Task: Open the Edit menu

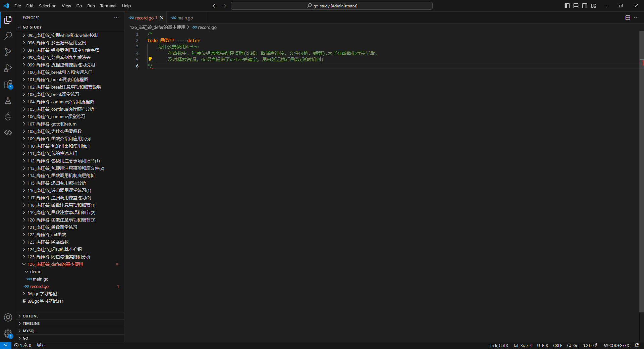Action: [30, 6]
